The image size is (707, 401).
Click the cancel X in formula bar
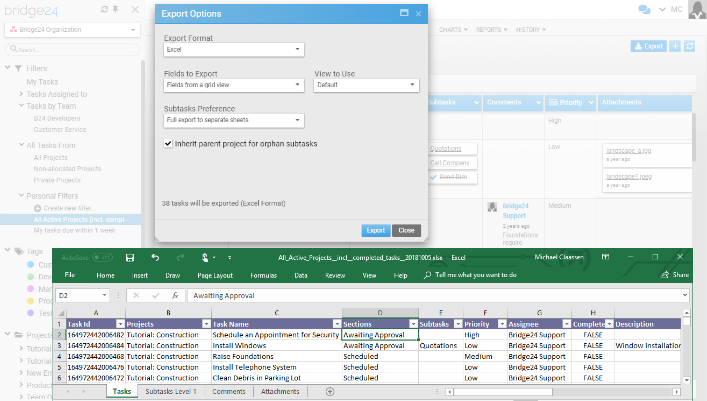(x=136, y=295)
